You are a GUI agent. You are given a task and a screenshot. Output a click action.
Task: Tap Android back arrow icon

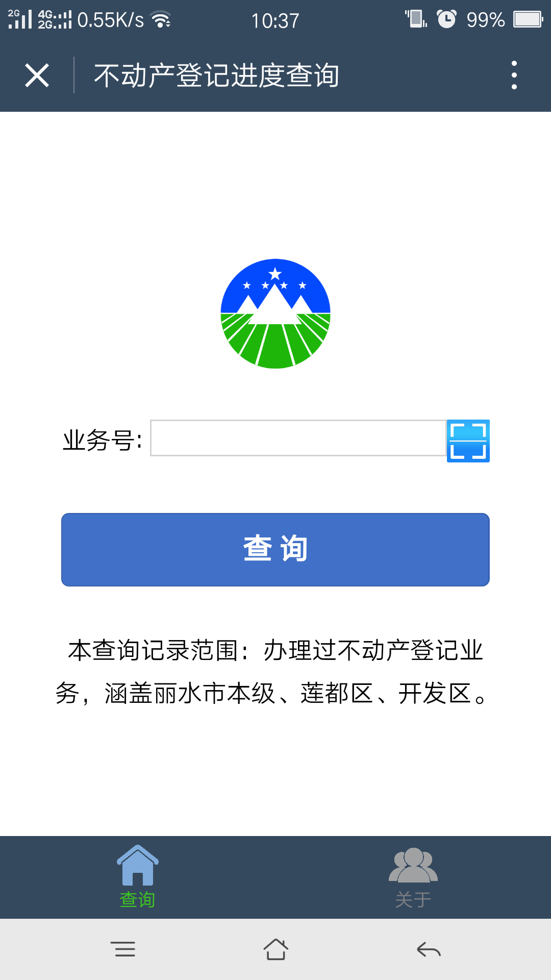coord(429,949)
